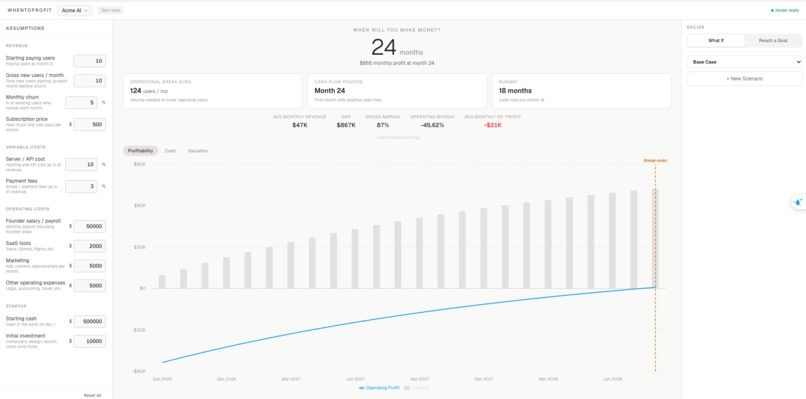Click the Cash Flow Positive card
The image size is (806, 399).
tap(397, 90)
